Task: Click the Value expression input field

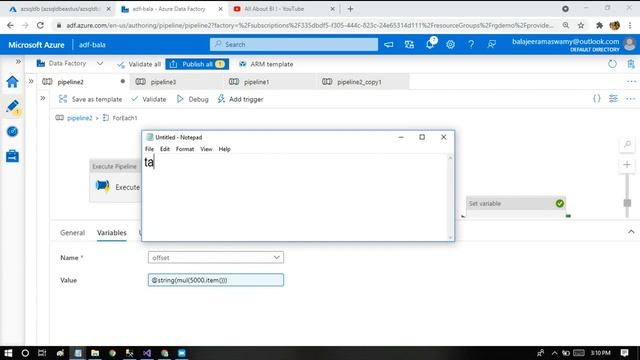Action: [216, 280]
